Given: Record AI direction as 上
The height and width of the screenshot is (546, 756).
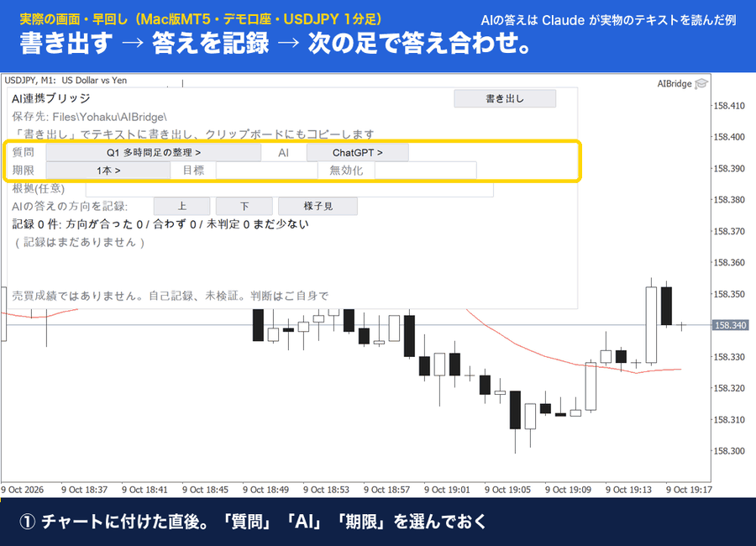Looking at the screenshot, I should 181,207.
